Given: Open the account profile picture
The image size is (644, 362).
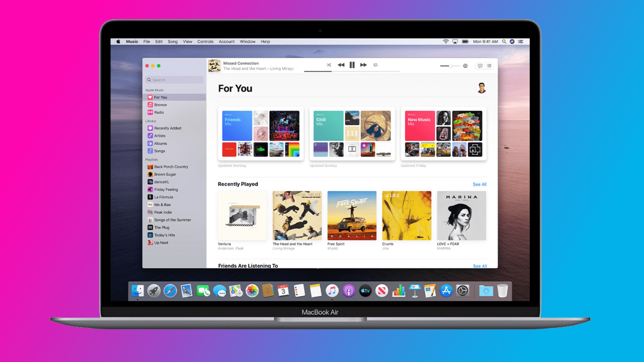Looking at the screenshot, I should pyautogui.click(x=481, y=88).
